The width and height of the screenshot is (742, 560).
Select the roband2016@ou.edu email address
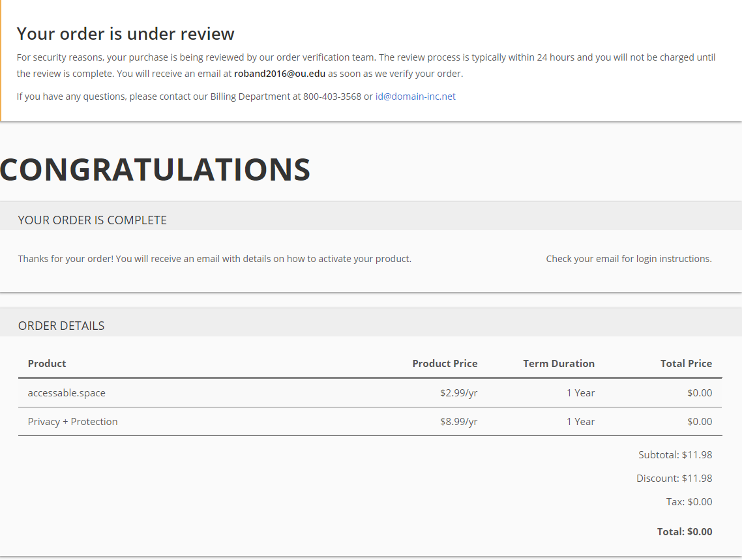coord(280,74)
